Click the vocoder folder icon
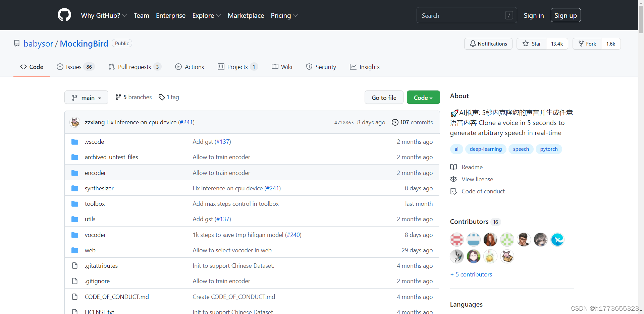Image resolution: width=644 pixels, height=314 pixels. point(75,235)
